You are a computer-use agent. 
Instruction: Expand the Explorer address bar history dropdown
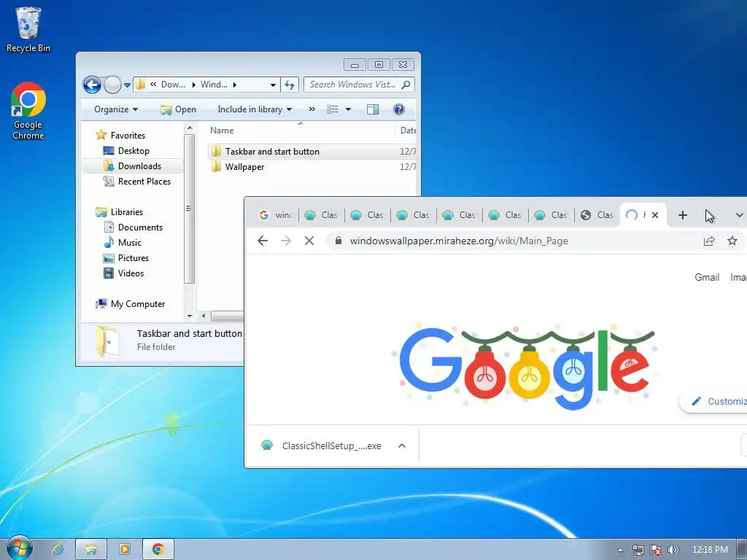click(273, 85)
